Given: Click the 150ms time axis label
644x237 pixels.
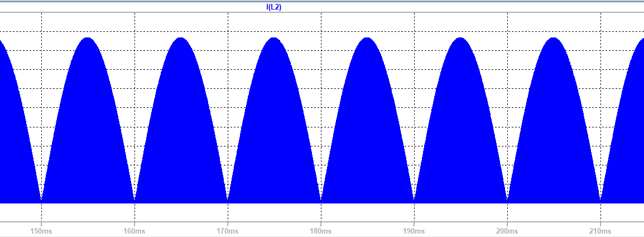Looking at the screenshot, I should 41,230.
